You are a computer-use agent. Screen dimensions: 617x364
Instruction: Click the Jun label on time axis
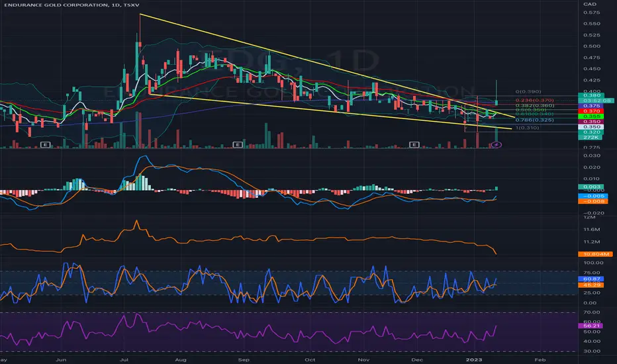click(x=61, y=359)
